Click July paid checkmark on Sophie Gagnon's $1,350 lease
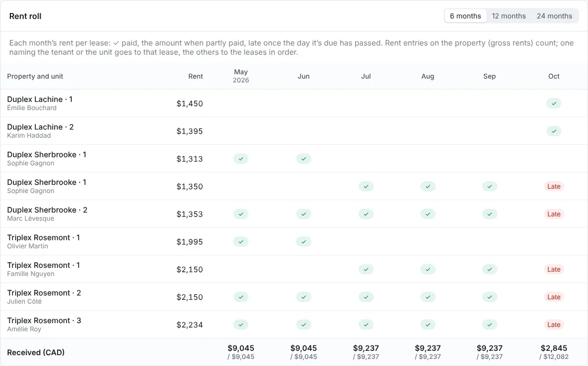 click(x=366, y=187)
